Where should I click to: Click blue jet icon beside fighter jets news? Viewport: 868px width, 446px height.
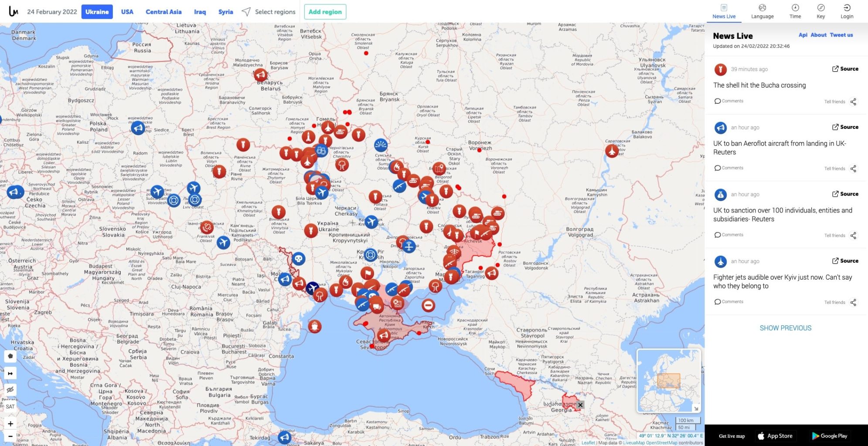720,261
